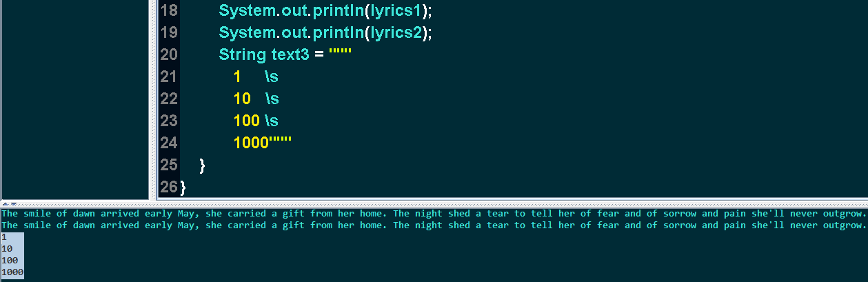The width and height of the screenshot is (868, 282).
Task: Click line number 23 in the gutter
Action: [168, 121]
